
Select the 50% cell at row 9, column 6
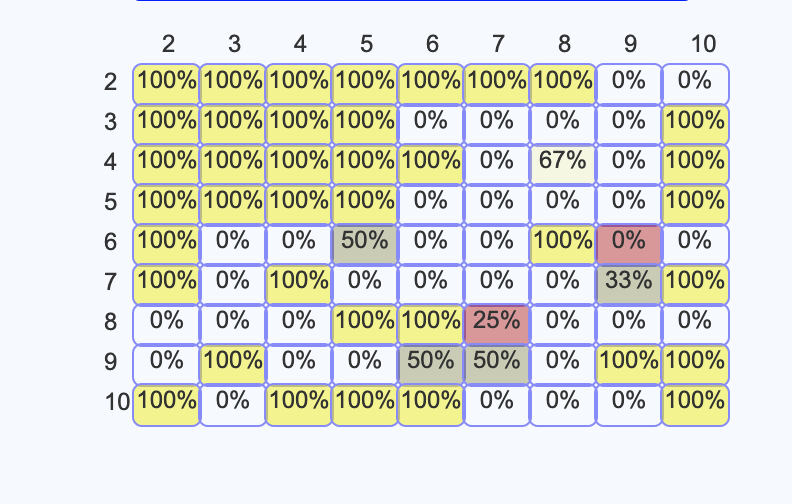point(431,365)
